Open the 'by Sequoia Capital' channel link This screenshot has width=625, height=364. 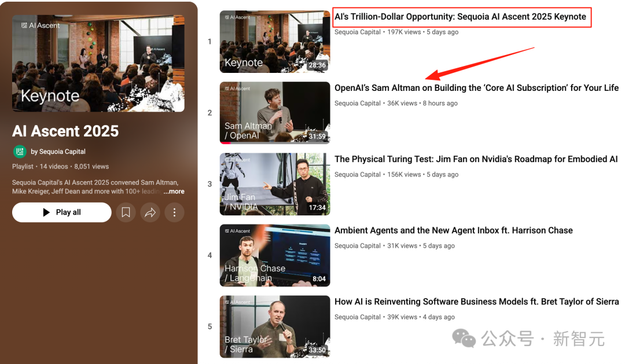coord(58,152)
